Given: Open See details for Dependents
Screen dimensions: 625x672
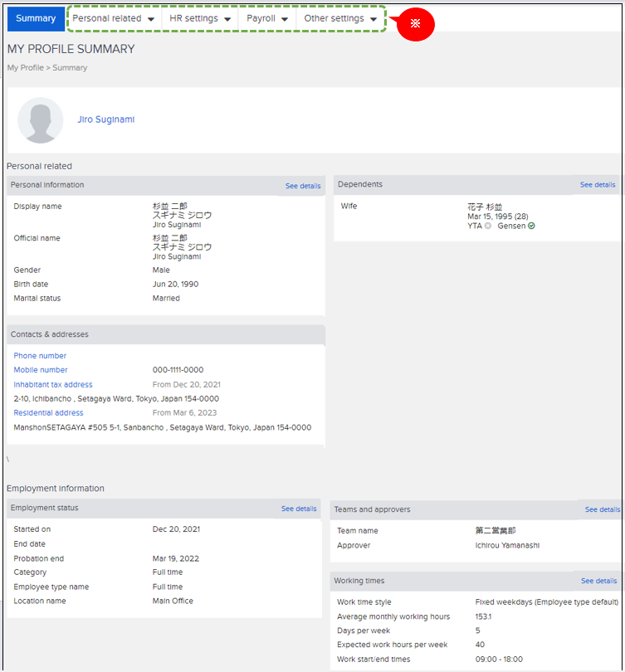Looking at the screenshot, I should click(597, 184).
